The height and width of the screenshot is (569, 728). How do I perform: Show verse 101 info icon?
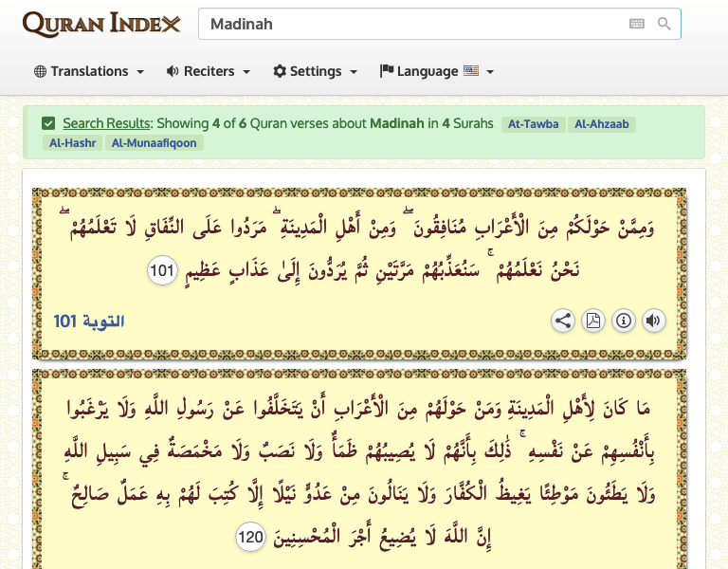623,321
